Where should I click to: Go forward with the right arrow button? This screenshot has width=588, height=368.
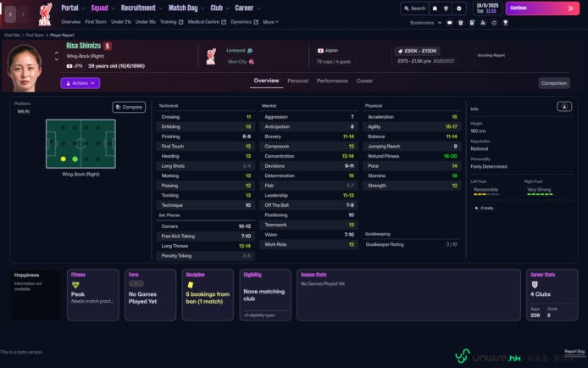click(x=23, y=14)
